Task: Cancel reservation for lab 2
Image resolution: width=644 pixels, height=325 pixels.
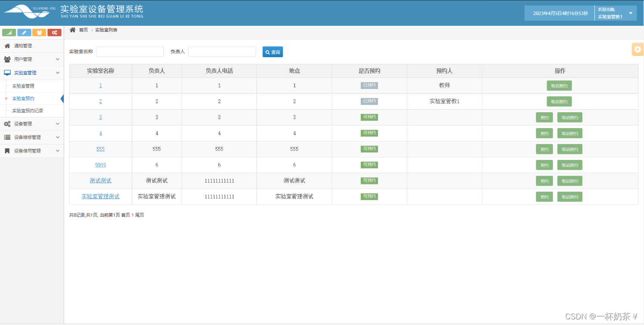Action: 559,101
